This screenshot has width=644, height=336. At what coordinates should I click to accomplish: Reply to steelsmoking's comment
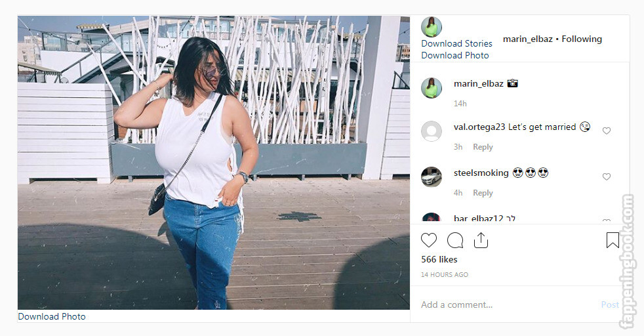(x=483, y=193)
